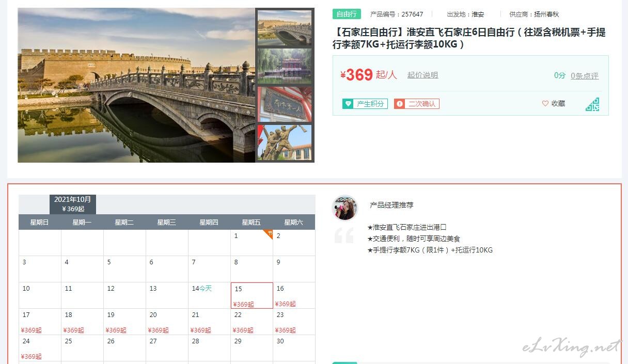Click the green 产生积分 diamond icon
Image resolution: width=628 pixels, height=364 pixels.
[348, 104]
